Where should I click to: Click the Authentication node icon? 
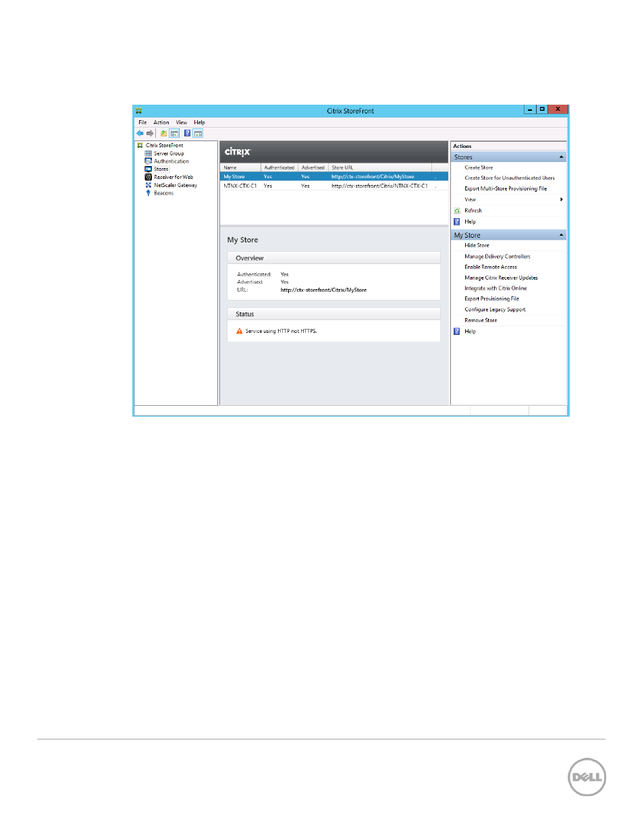click(149, 161)
